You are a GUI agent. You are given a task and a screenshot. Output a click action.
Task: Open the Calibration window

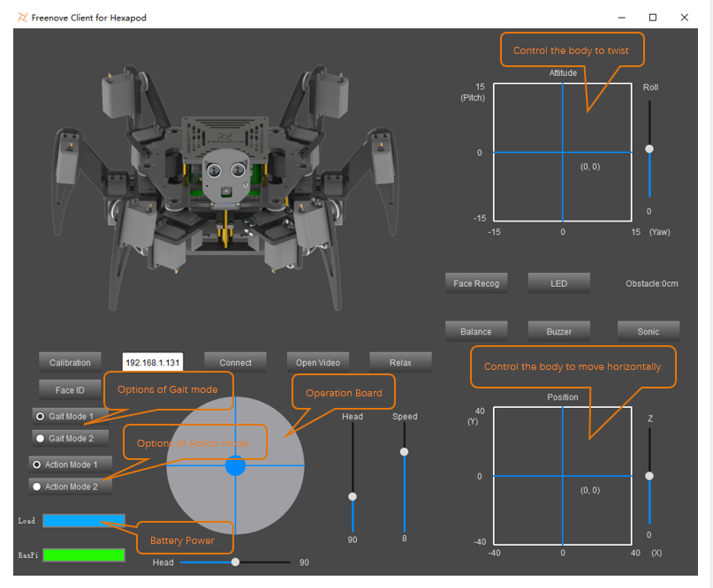click(70, 363)
